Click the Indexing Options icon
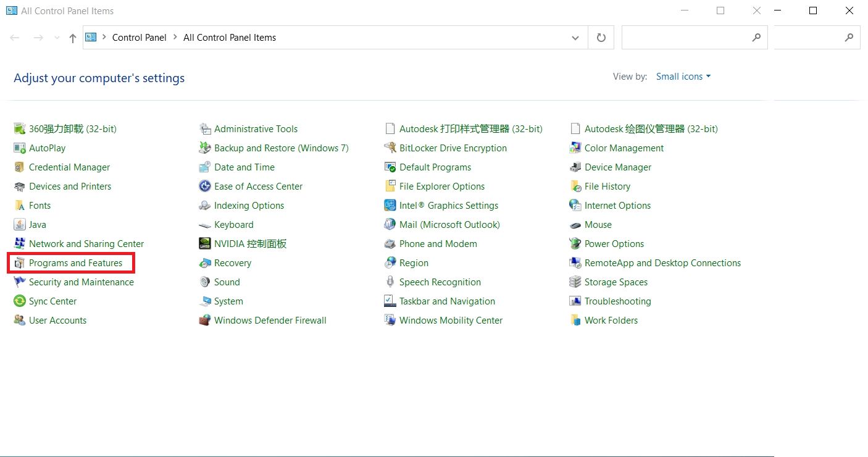 point(204,205)
